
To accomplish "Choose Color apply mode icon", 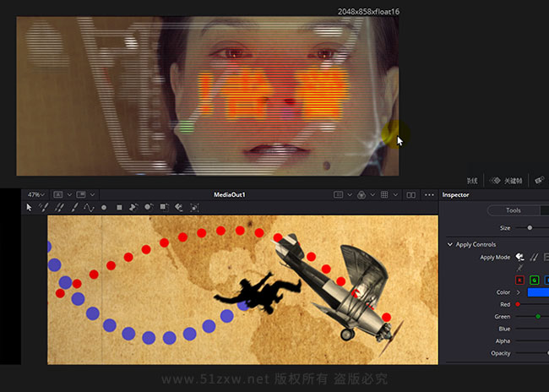I will coord(520,257).
